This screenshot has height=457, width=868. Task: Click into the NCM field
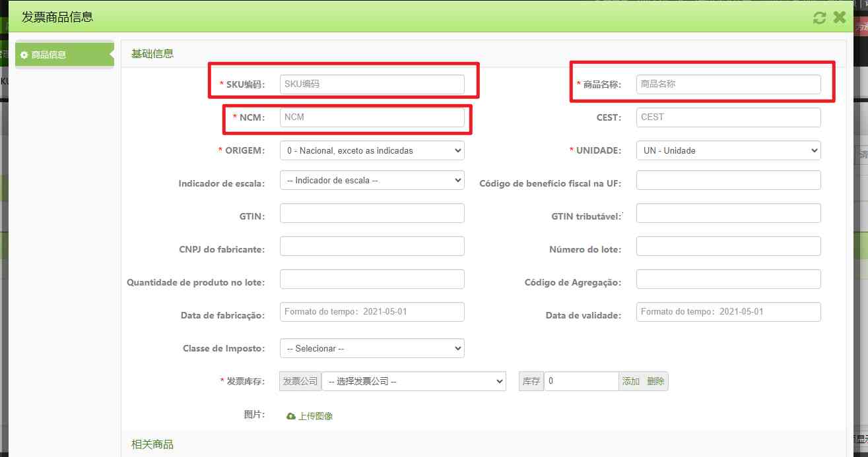372,117
